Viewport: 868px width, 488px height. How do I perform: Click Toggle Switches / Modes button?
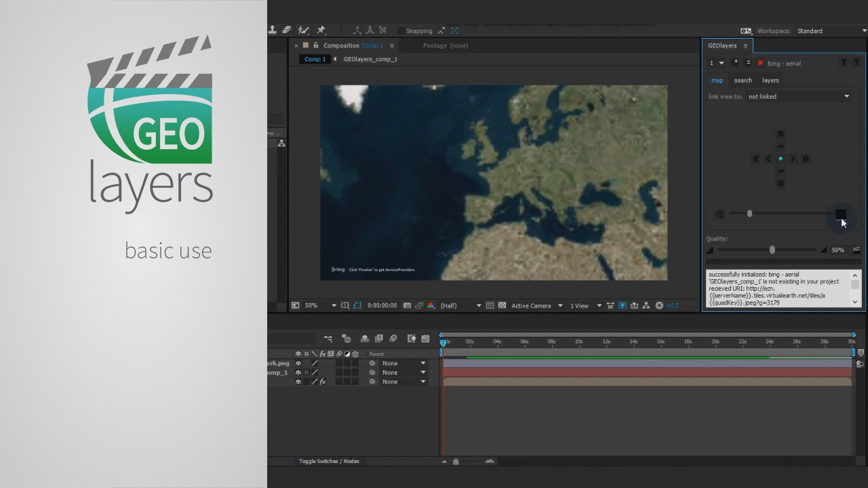(329, 462)
